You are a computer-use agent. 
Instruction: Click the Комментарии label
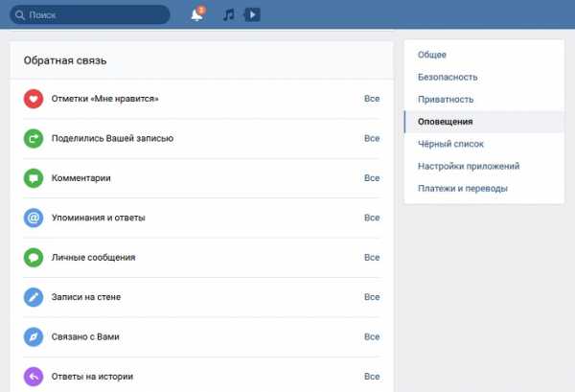pos(81,178)
